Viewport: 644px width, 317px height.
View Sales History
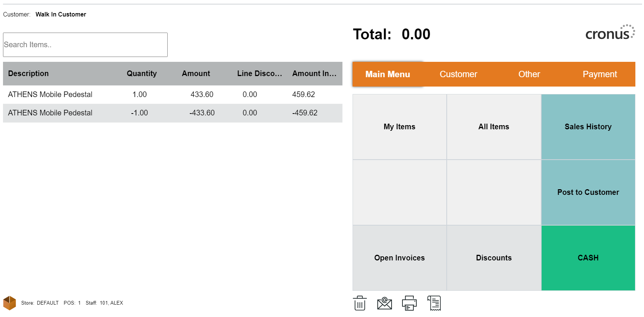(588, 127)
